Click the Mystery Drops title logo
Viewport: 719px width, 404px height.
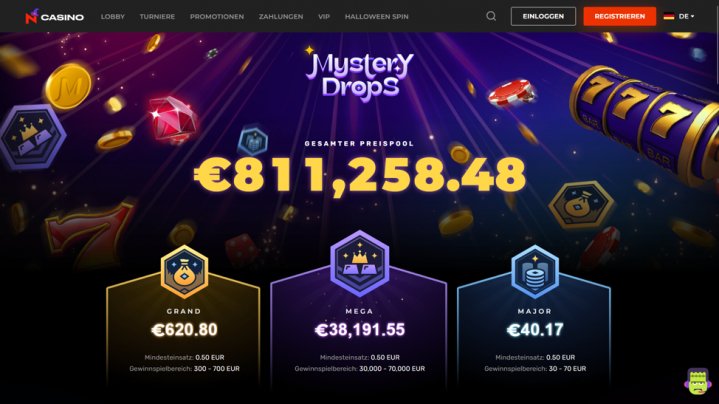tap(360, 75)
